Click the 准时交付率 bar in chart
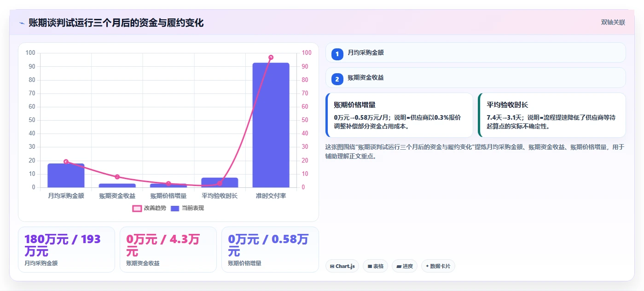Viewport: 644px width, 291px height. coord(271,125)
